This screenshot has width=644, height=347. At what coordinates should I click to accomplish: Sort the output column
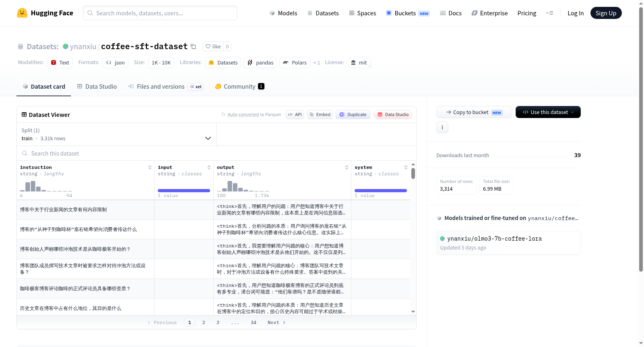pos(347,167)
